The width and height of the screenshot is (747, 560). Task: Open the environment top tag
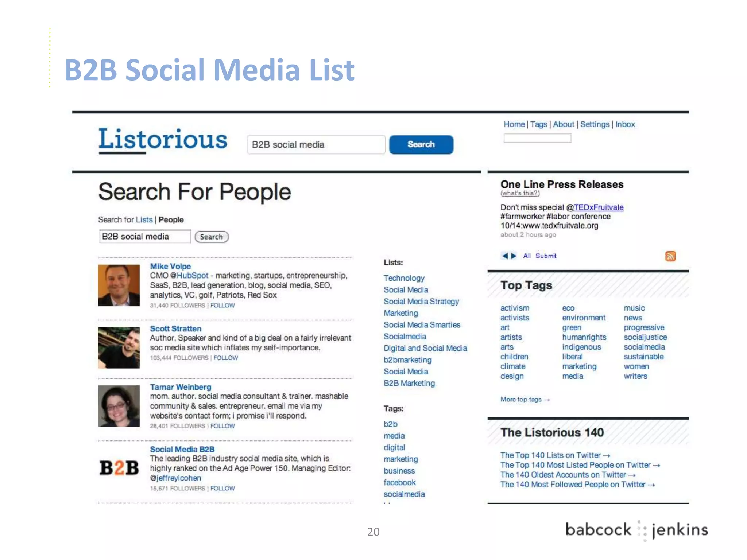(x=584, y=318)
